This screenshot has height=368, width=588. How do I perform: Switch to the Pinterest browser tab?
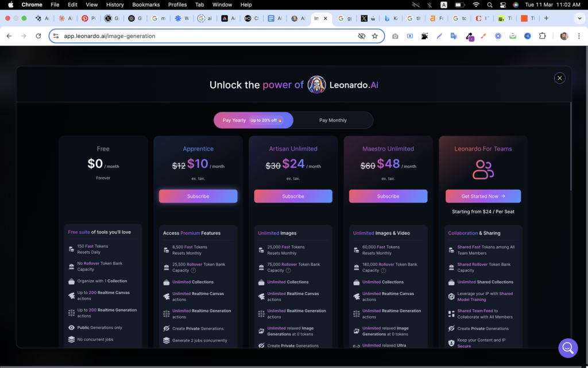pyautogui.click(x=89, y=18)
